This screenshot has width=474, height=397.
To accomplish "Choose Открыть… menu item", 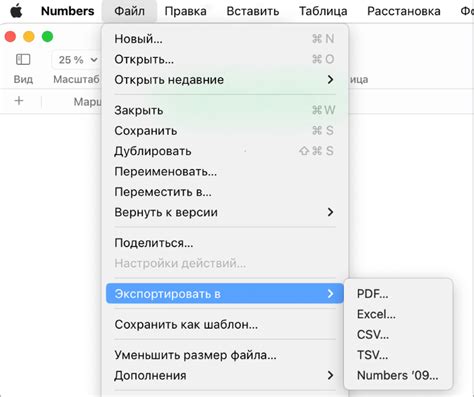I will tap(225, 59).
